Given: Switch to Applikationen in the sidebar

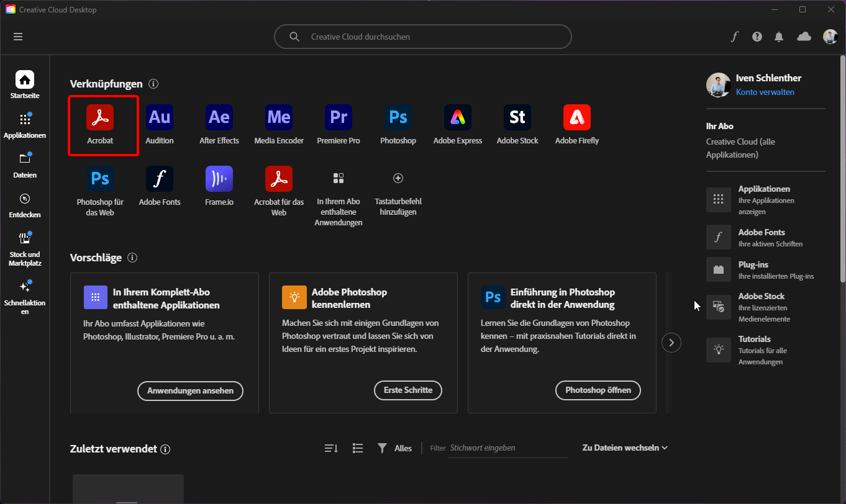Looking at the screenshot, I should (25, 125).
